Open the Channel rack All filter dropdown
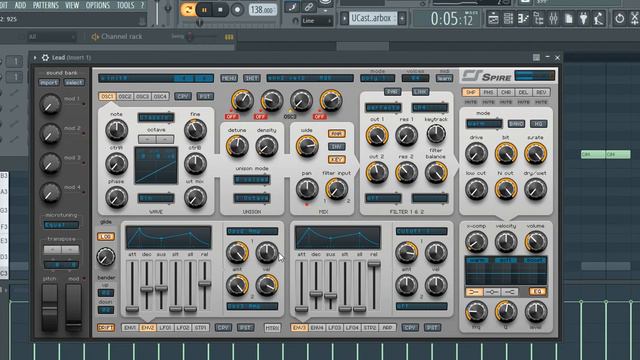The height and width of the screenshot is (360, 640). pos(52,37)
